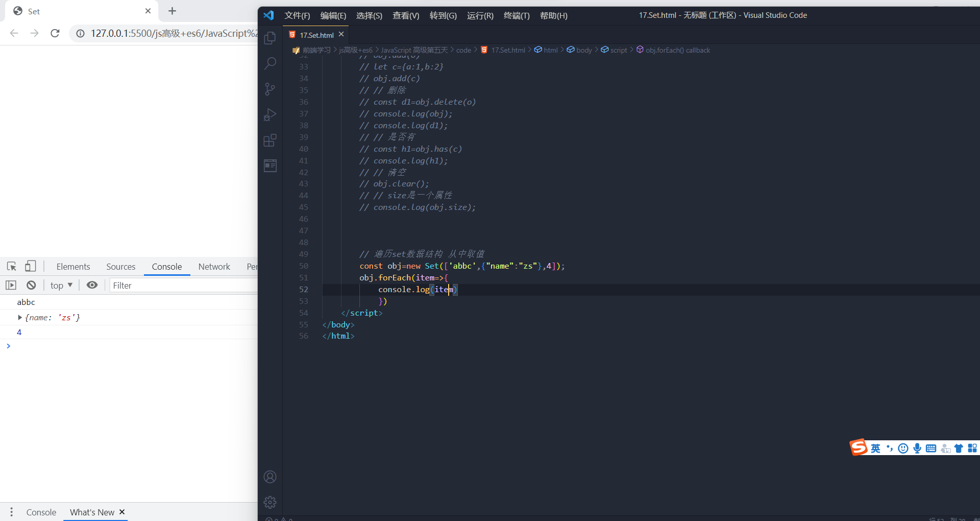The height and width of the screenshot is (521, 980).
Task: Open the 帮助(H) menu
Action: tap(554, 15)
